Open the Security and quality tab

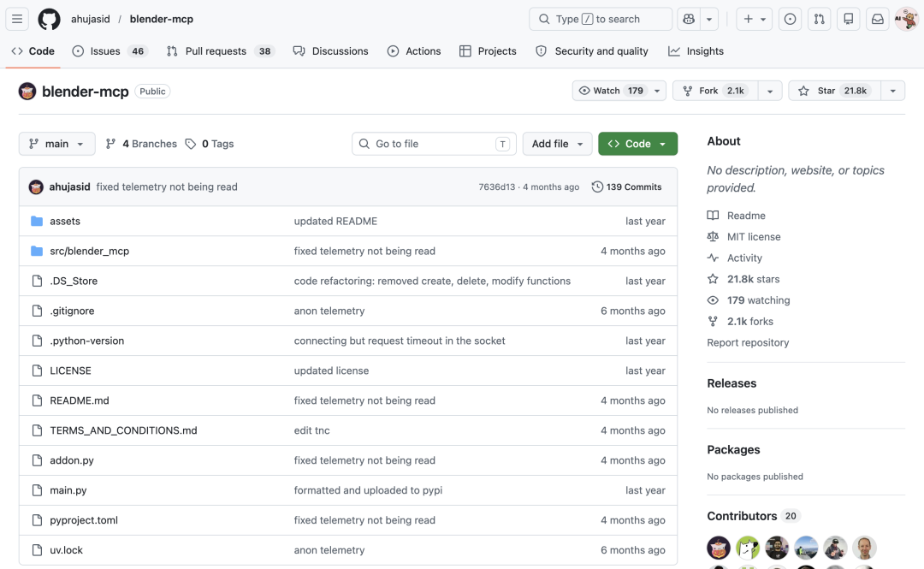pyautogui.click(x=592, y=51)
